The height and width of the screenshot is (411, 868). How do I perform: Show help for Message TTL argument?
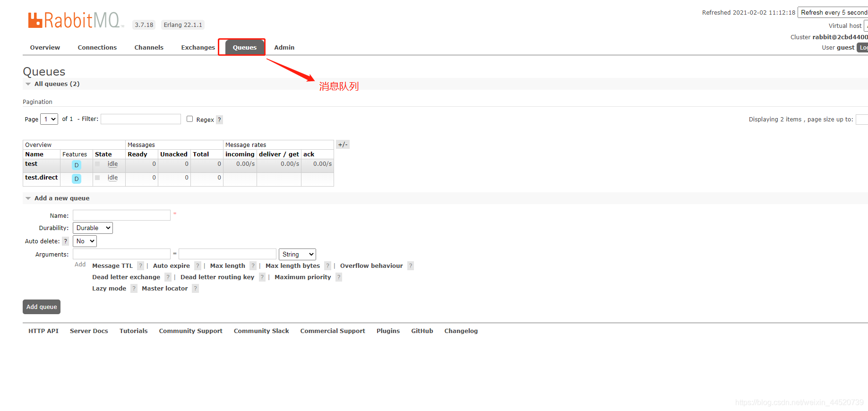click(x=140, y=266)
